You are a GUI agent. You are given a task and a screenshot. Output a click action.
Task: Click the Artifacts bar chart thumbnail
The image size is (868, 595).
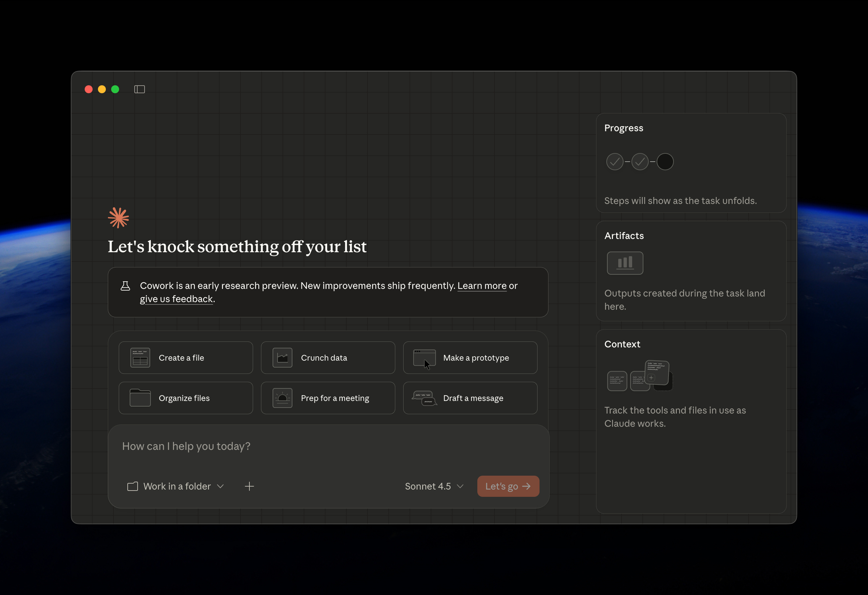pyautogui.click(x=625, y=263)
